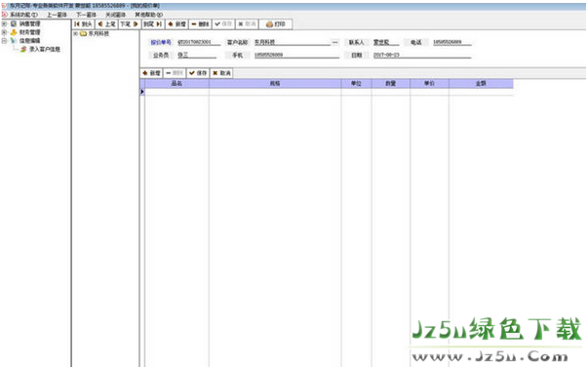
Task: Click the 打印 print button
Action: (276, 24)
